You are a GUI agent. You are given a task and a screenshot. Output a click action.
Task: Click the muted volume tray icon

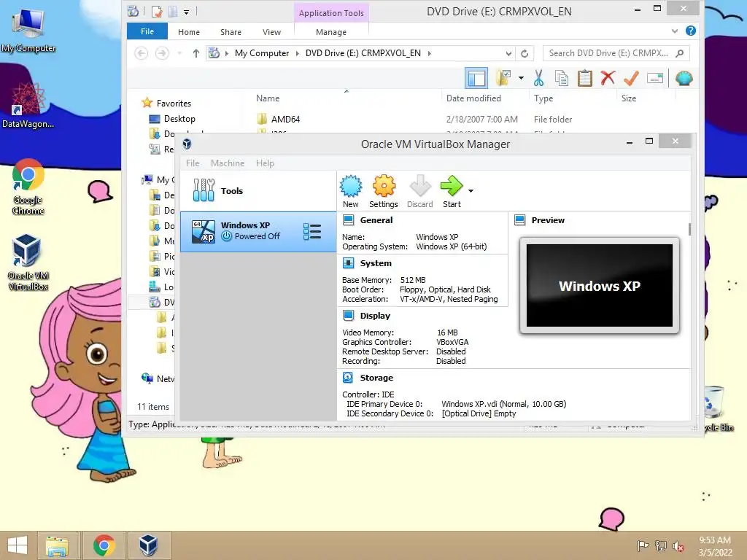pyautogui.click(x=678, y=546)
